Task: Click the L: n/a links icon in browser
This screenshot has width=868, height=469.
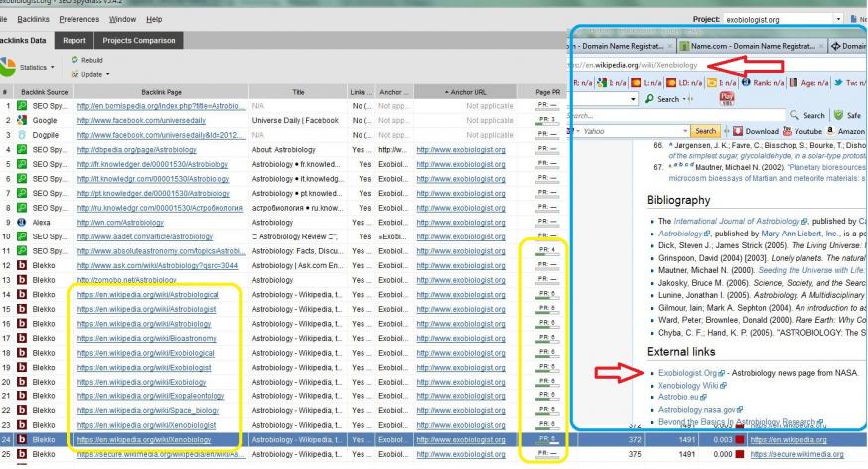Action: (636, 83)
